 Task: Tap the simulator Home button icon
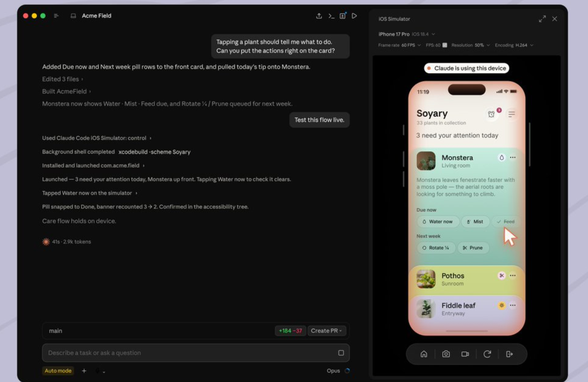click(424, 354)
